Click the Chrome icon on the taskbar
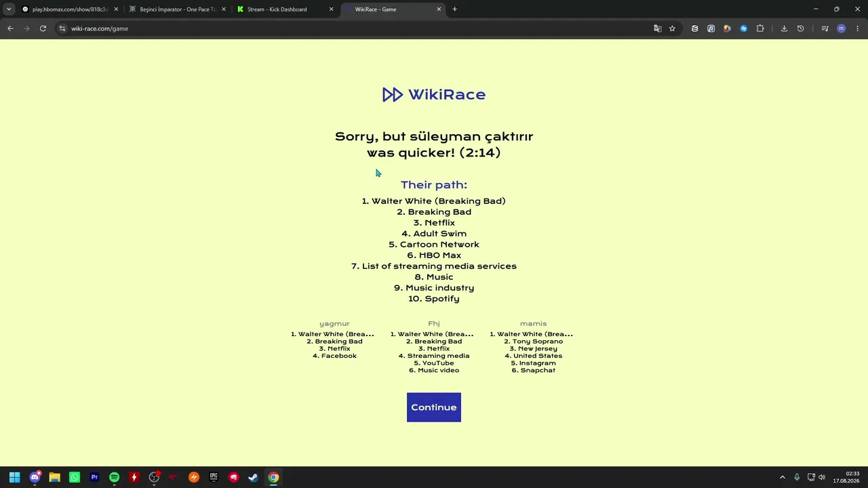868x488 pixels. tap(273, 477)
